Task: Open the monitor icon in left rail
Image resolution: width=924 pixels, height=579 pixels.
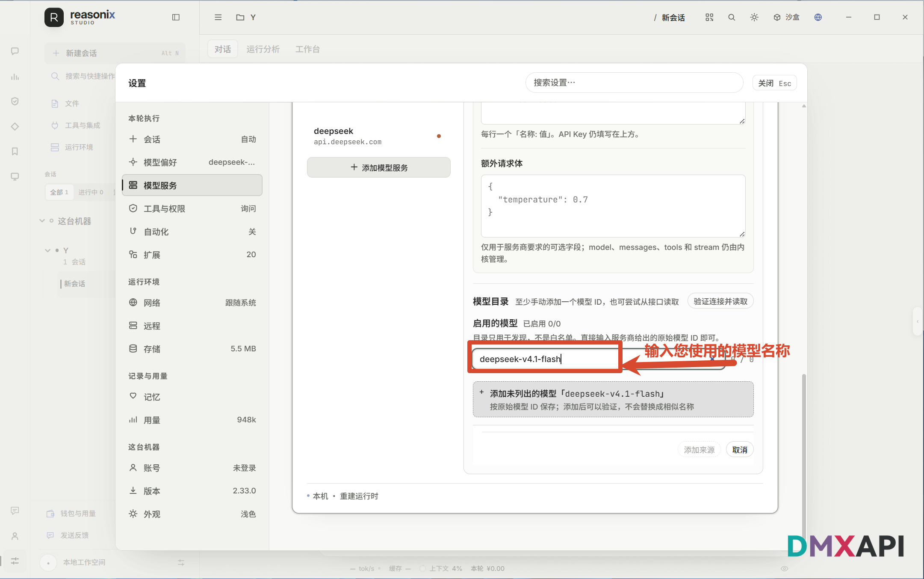Action: click(x=15, y=177)
